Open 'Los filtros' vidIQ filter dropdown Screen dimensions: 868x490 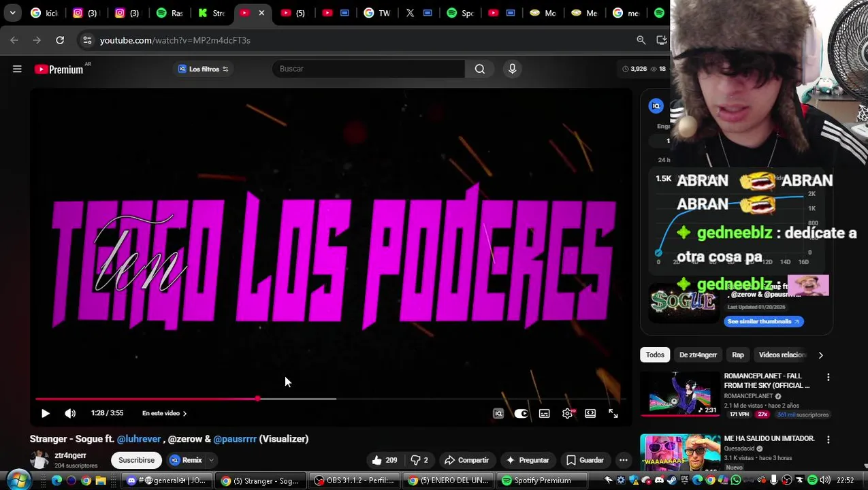coord(204,69)
